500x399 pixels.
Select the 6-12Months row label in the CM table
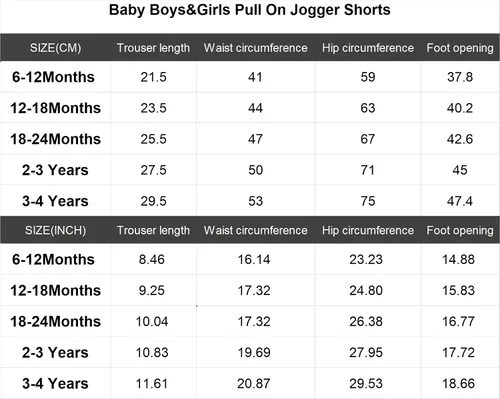pyautogui.click(x=53, y=77)
